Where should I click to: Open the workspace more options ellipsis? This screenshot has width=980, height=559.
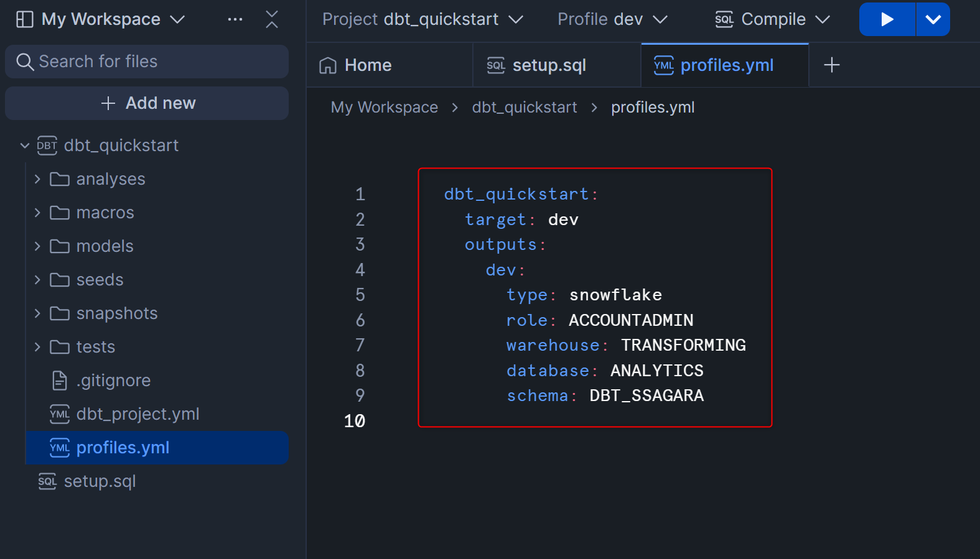point(235,19)
